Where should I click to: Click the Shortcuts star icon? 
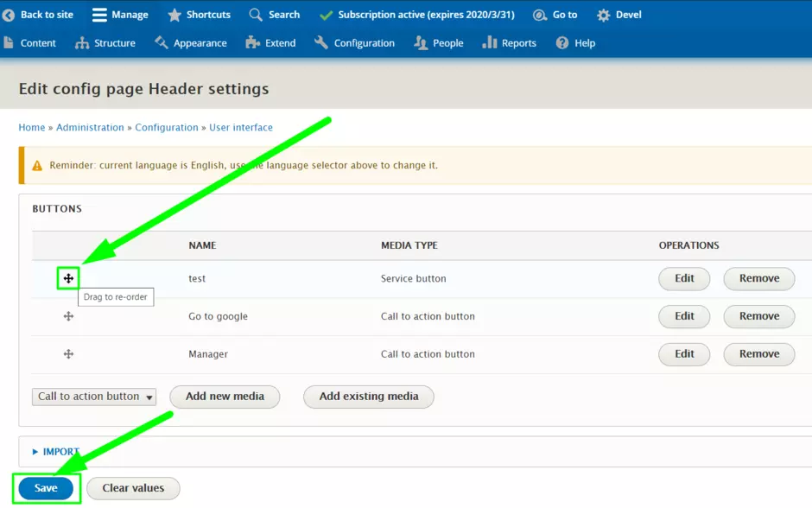click(174, 15)
